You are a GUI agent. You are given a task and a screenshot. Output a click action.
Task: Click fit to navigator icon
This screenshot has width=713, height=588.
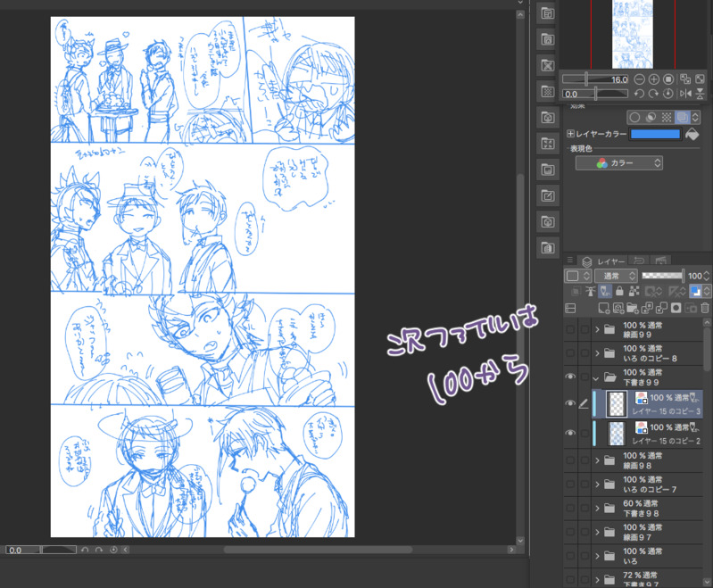coord(684,79)
